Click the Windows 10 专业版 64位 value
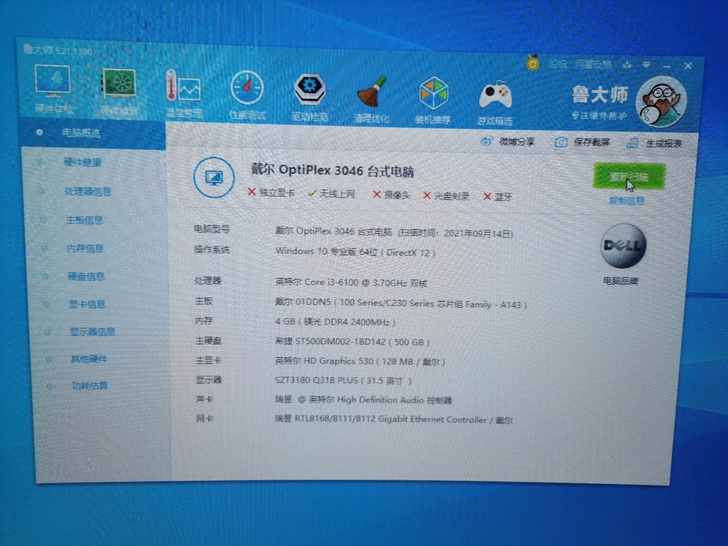Image resolution: width=728 pixels, height=546 pixels. click(356, 252)
